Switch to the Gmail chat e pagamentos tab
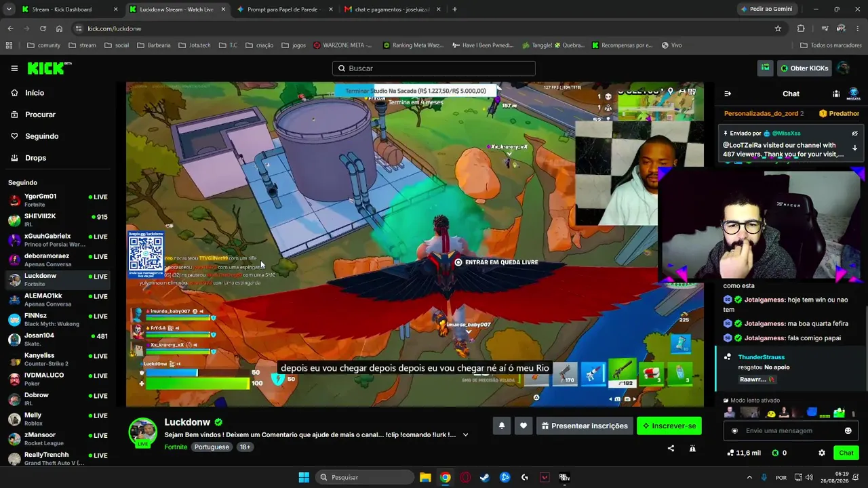 (x=393, y=9)
